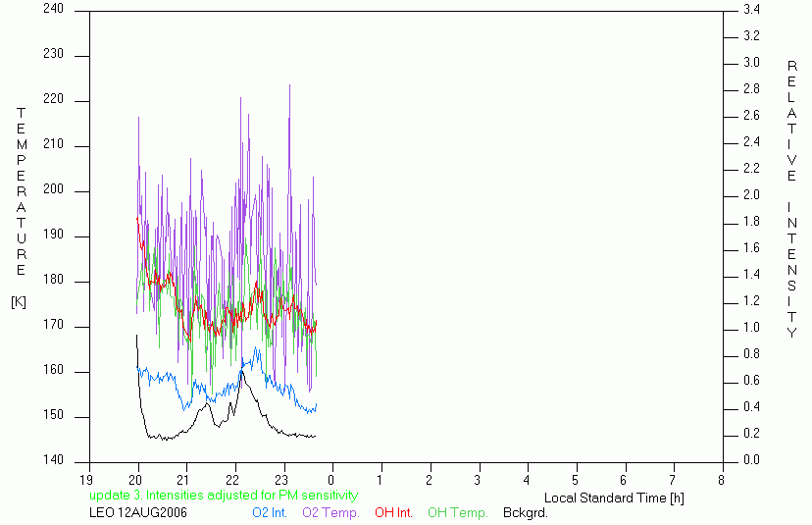Click the 'O2 Temp.' legend label

pos(330,513)
